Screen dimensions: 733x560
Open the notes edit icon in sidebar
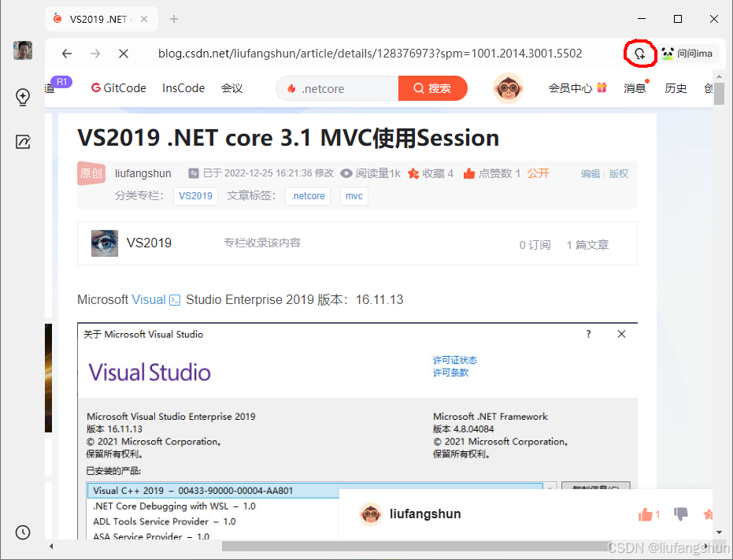[23, 142]
